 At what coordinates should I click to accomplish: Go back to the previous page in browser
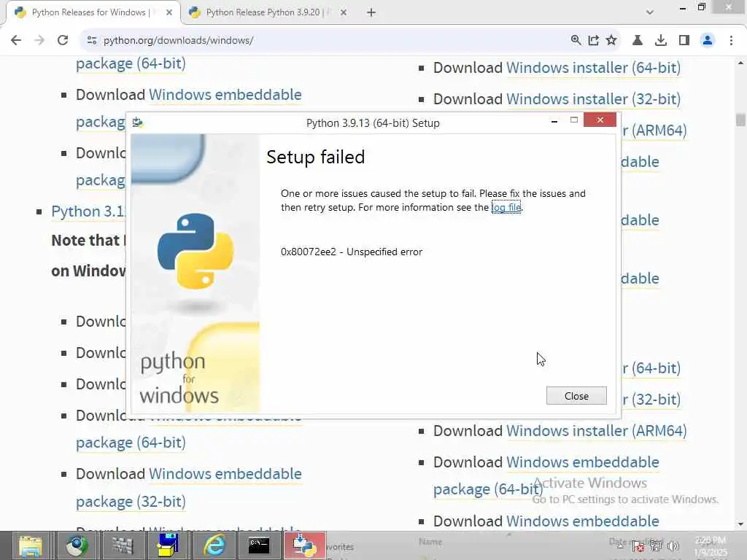click(x=16, y=40)
